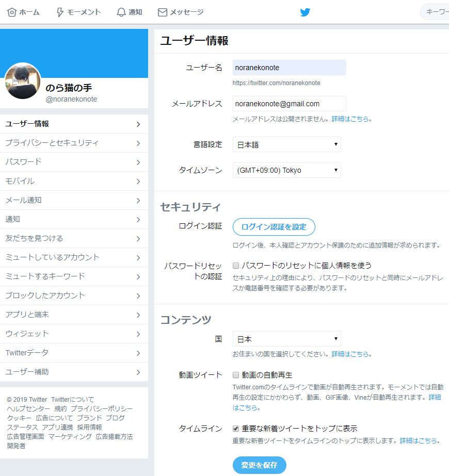Click the Moments lightning bolt icon
Image resolution: width=449 pixels, height=476 pixels.
click(60, 12)
